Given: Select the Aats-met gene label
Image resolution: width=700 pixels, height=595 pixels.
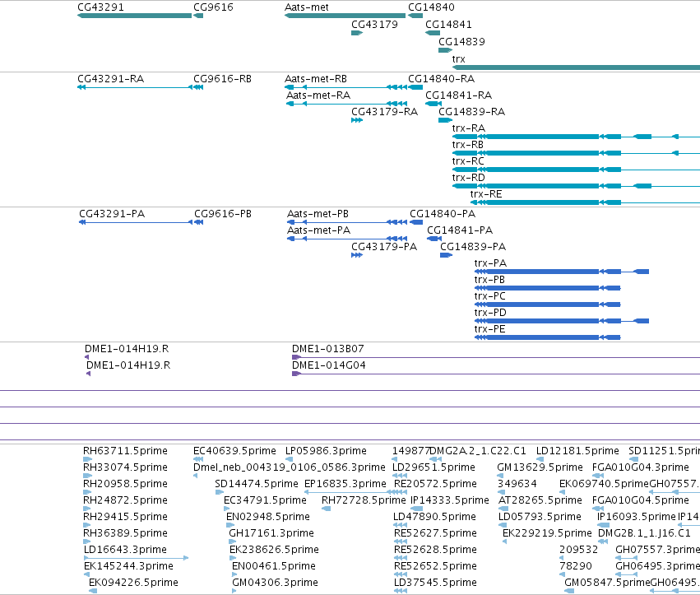Looking at the screenshot, I should [x=306, y=7].
